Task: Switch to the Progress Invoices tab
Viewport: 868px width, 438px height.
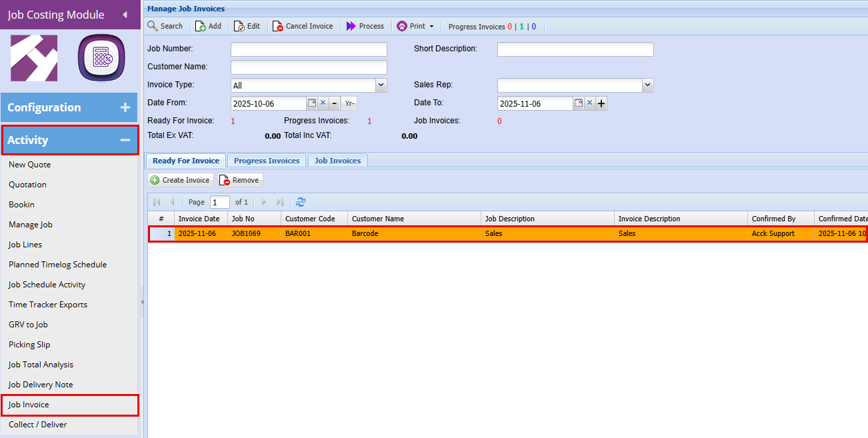Action: pos(267,161)
